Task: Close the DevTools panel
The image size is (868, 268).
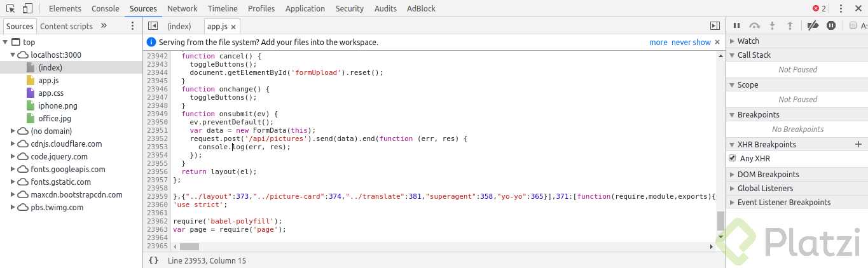Action: pos(857,8)
